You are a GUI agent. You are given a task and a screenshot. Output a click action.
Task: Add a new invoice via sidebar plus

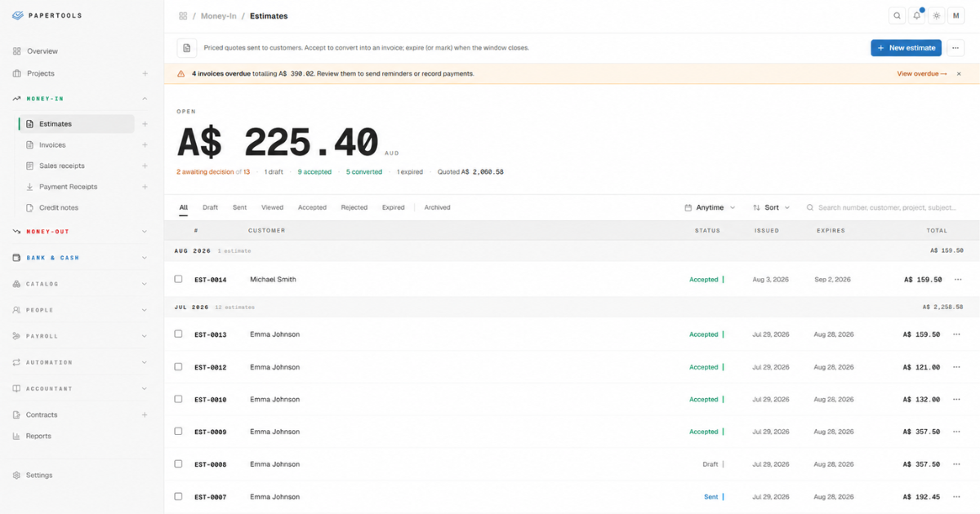point(145,145)
